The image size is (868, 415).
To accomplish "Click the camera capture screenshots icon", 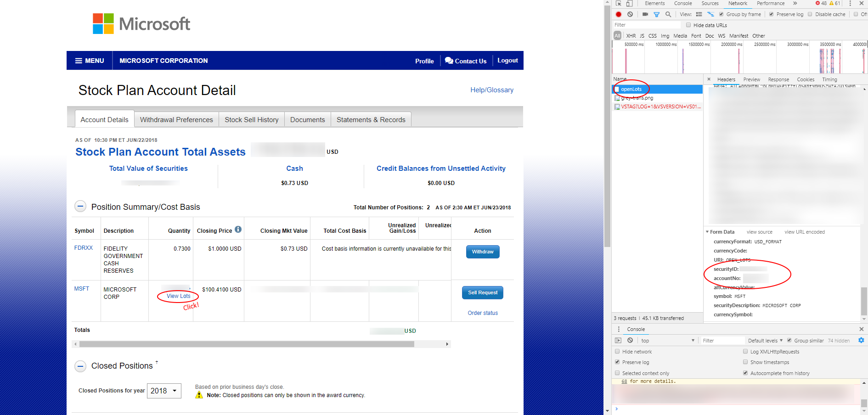I will pos(645,14).
